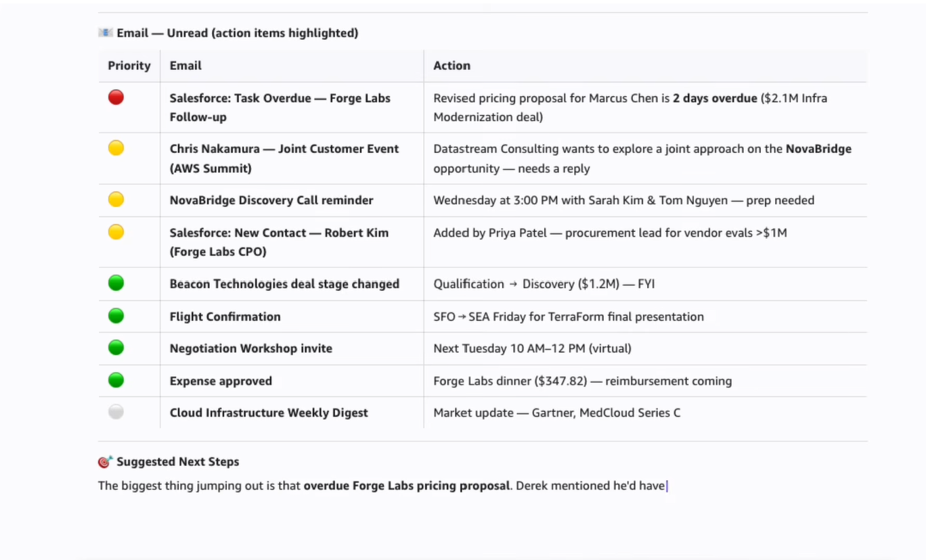
Task: Click green dot for Negotiation Workshop invite
Action: pyautogui.click(x=116, y=348)
